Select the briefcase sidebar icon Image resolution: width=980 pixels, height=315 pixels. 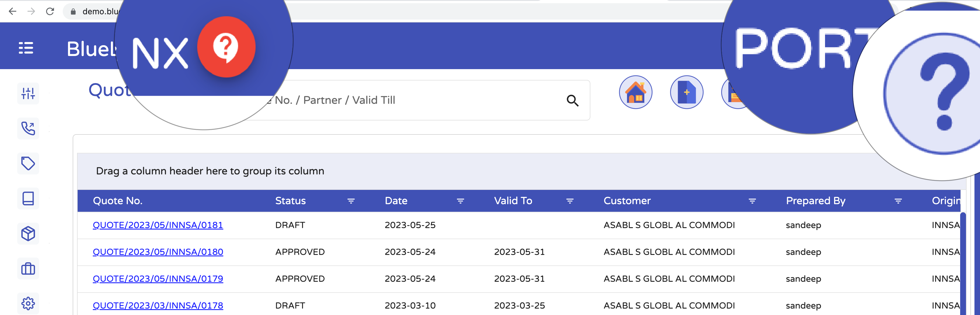coord(28,269)
